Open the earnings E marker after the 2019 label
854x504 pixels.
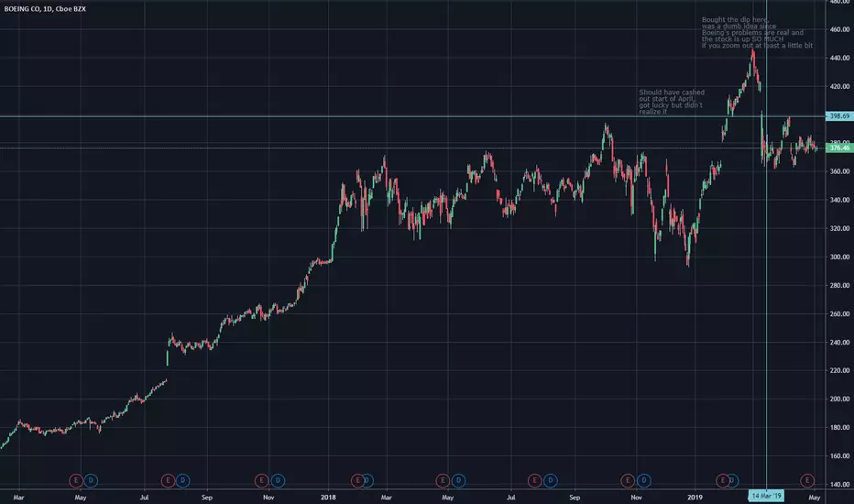(x=722, y=480)
